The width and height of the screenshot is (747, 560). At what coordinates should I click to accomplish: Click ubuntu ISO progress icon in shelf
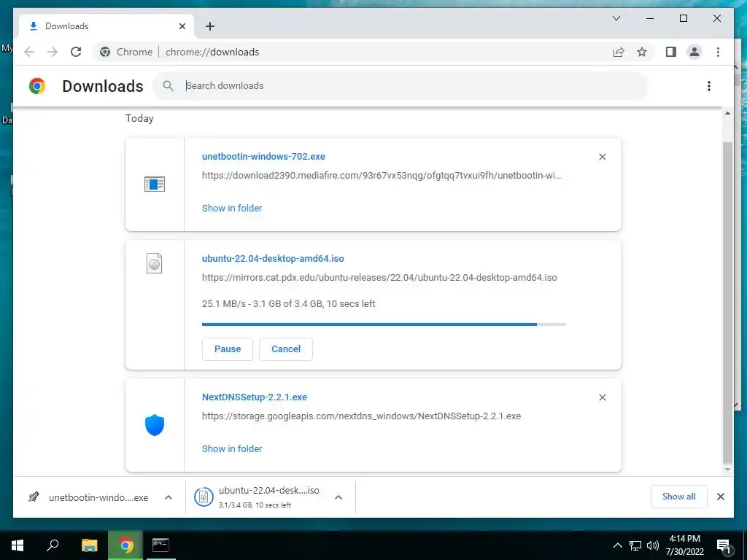204,497
